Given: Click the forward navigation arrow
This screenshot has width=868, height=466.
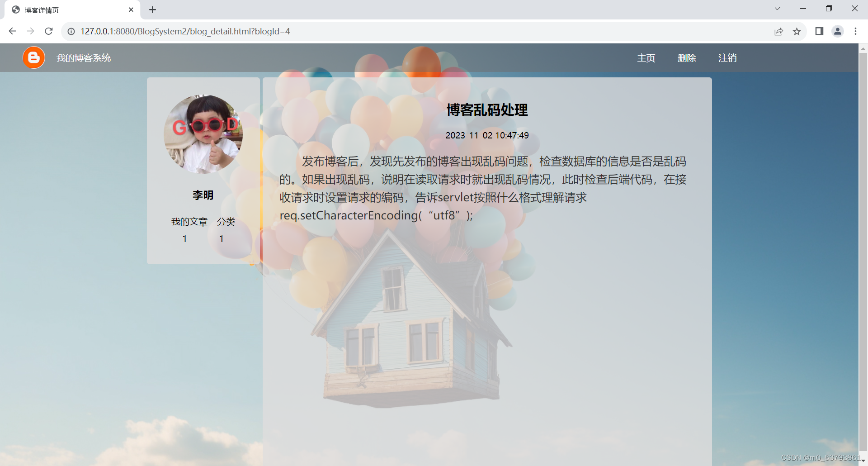Looking at the screenshot, I should click(30, 31).
